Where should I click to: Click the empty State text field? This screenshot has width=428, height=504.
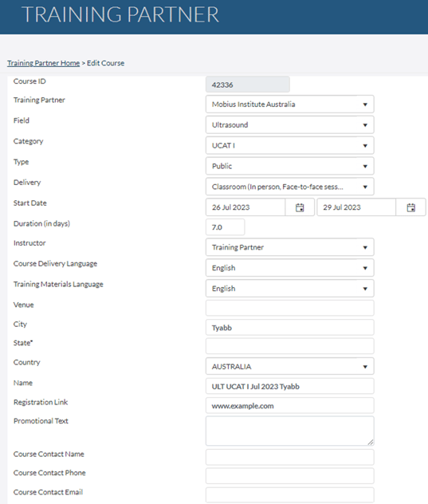(x=290, y=346)
